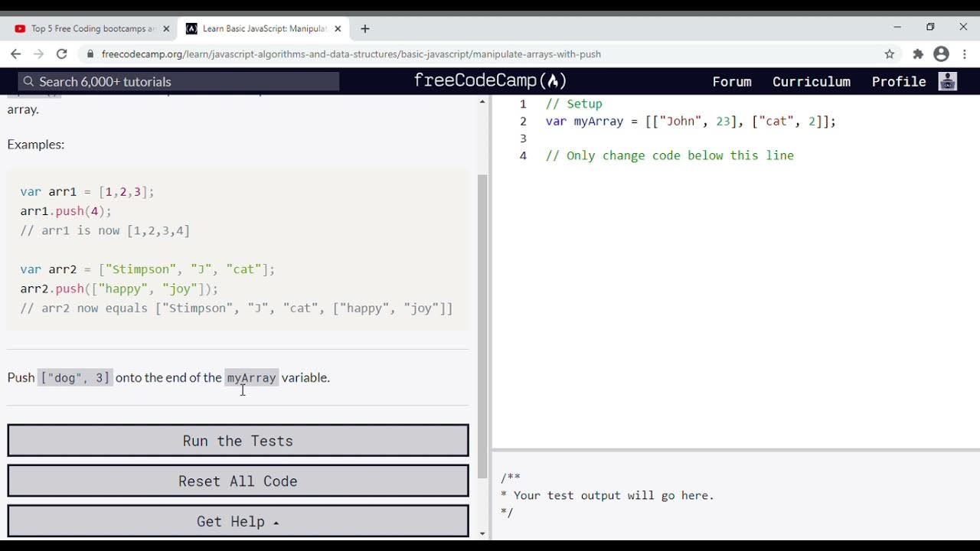The height and width of the screenshot is (551, 980).
Task: Click the '// Only change code below' comment
Action: click(669, 155)
